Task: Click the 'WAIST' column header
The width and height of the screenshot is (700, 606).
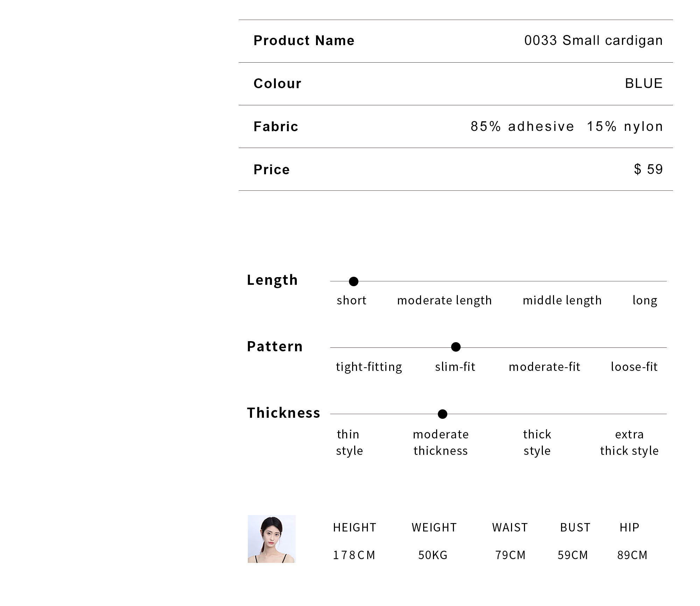Action: pos(510,528)
